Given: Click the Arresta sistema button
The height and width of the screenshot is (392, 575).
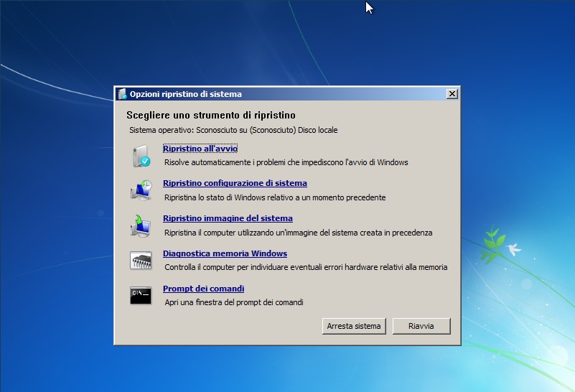Looking at the screenshot, I should [x=354, y=326].
